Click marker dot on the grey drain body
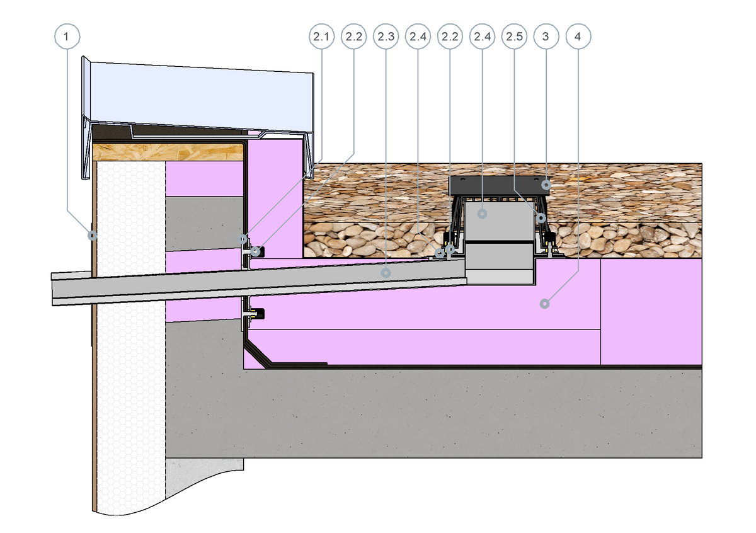This screenshot has width=756, height=533. 482,214
